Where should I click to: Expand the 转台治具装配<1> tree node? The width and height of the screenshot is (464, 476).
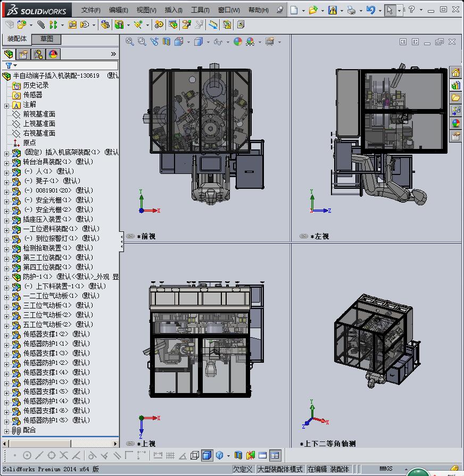click(6, 162)
